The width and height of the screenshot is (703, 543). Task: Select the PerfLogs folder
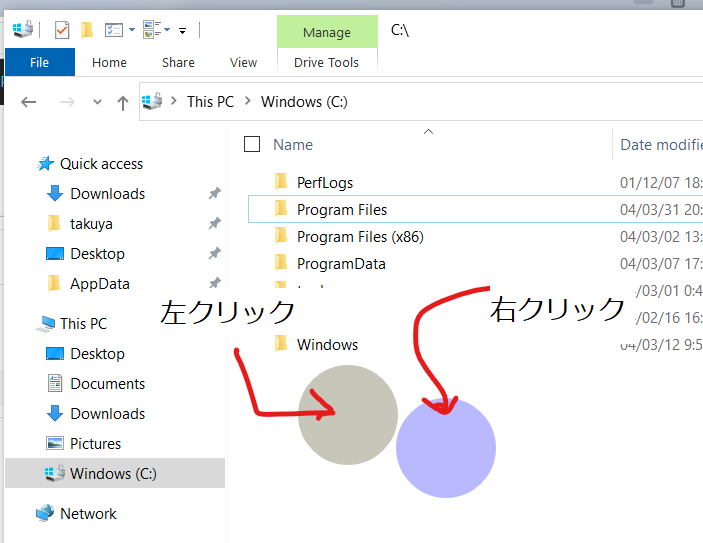click(x=325, y=182)
